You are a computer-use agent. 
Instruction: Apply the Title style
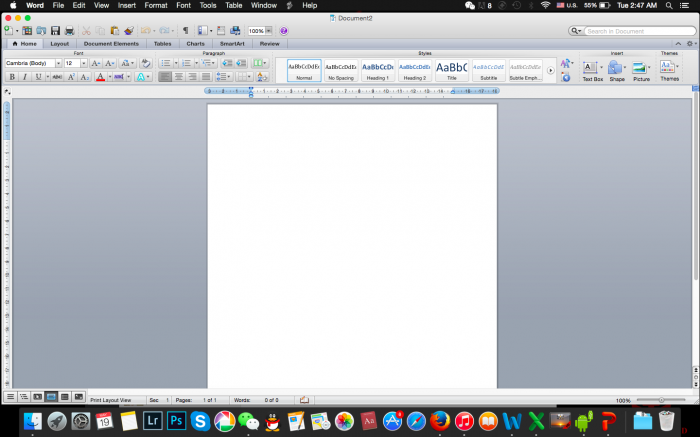click(452, 71)
